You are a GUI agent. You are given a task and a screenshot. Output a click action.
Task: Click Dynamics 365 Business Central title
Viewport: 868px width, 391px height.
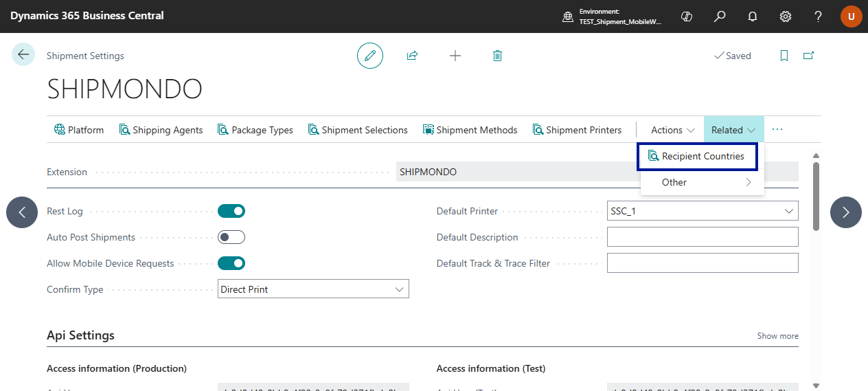click(x=87, y=16)
